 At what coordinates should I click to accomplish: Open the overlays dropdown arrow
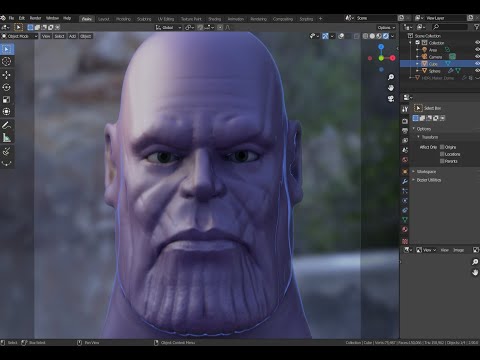coord(348,36)
